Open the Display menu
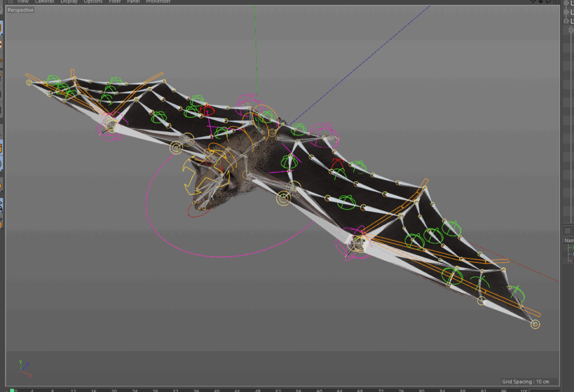The image size is (574, 392). click(69, 2)
